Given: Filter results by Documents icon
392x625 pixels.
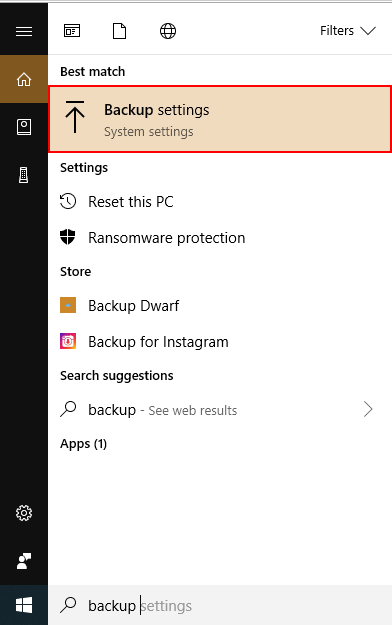Looking at the screenshot, I should coord(120,31).
